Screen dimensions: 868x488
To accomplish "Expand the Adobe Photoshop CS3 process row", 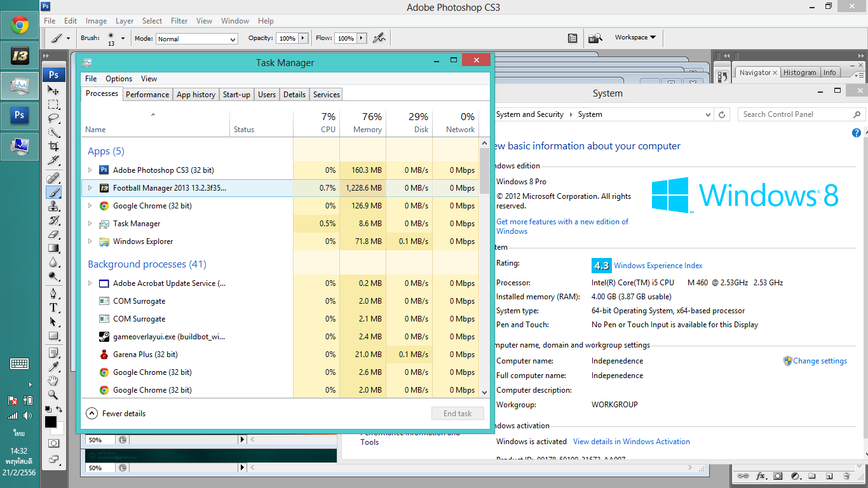I will click(x=90, y=170).
